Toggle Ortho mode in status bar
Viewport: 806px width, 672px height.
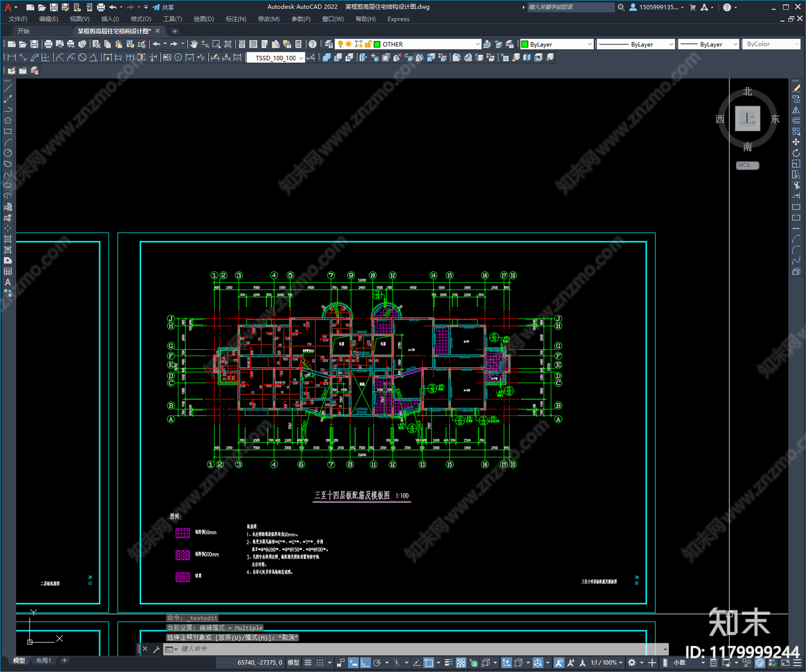365,663
